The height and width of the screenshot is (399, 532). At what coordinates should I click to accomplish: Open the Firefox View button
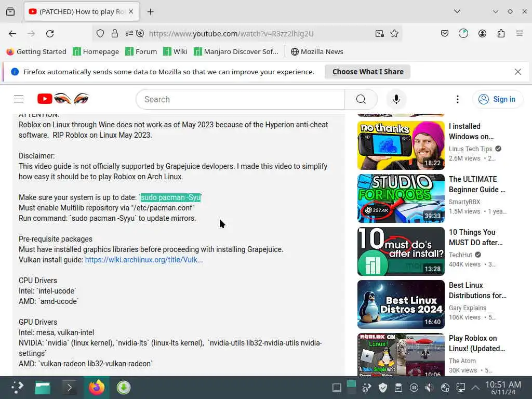[10, 11]
